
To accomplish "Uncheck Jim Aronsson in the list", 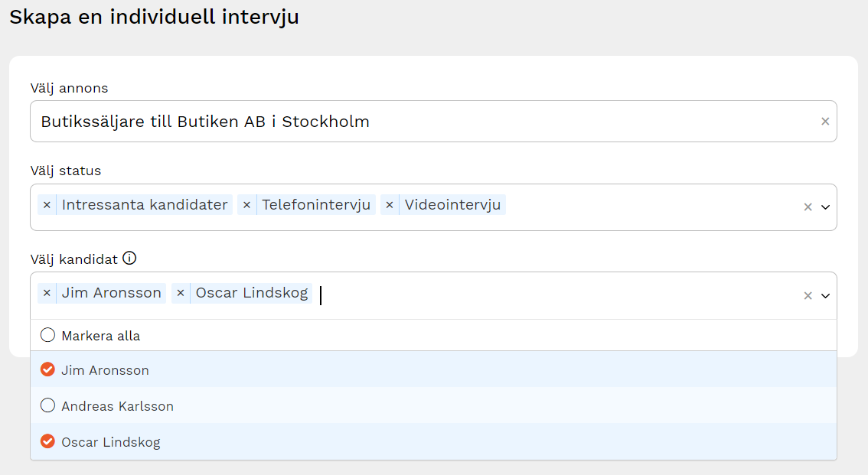I will 48,370.
